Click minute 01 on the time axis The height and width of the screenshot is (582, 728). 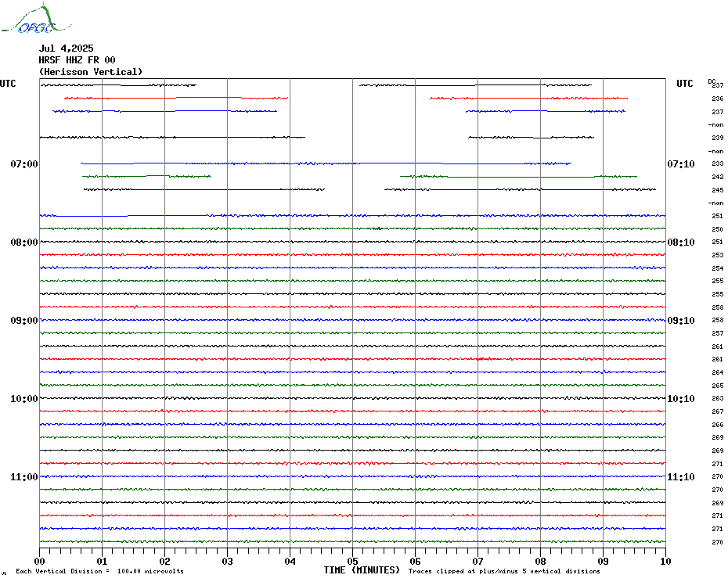(x=102, y=561)
